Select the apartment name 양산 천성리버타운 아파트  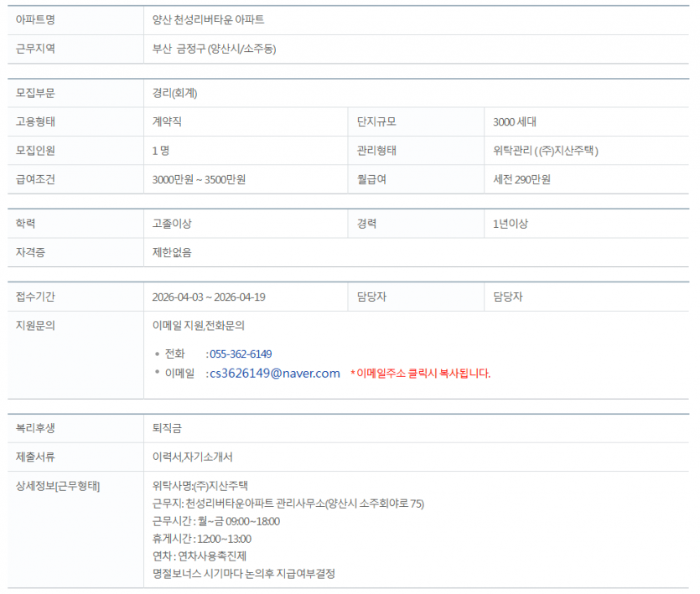(x=208, y=19)
